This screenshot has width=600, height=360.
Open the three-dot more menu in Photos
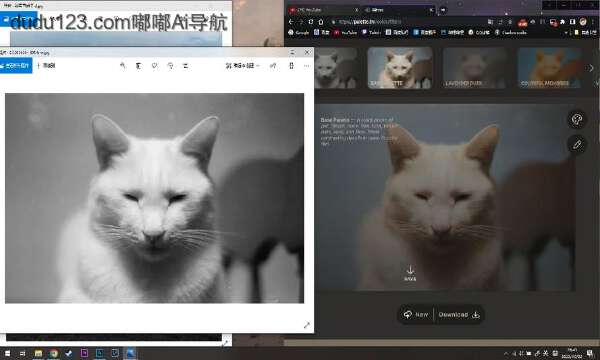(307, 66)
